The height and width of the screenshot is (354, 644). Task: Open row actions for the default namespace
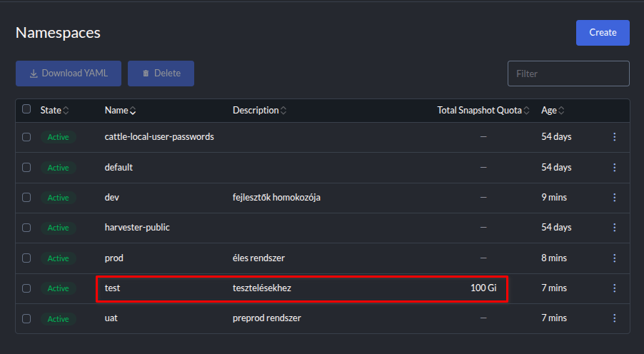point(614,168)
